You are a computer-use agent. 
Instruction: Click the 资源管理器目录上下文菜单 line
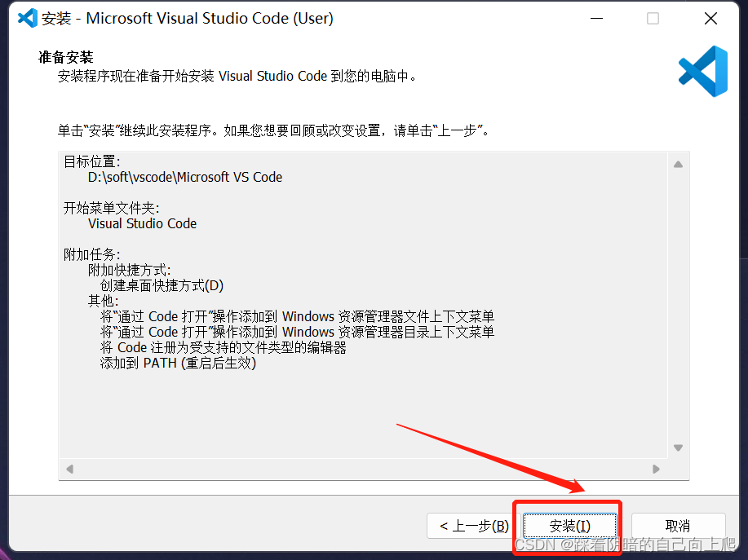[297, 332]
